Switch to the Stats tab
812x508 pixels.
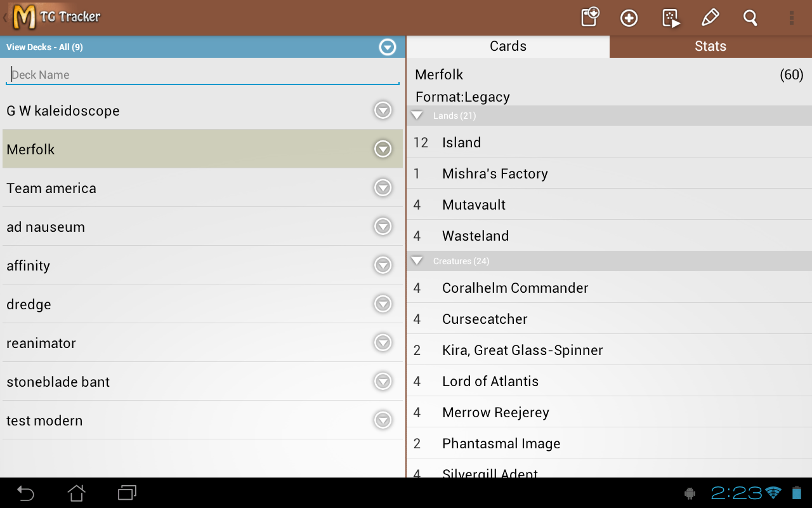coord(710,46)
